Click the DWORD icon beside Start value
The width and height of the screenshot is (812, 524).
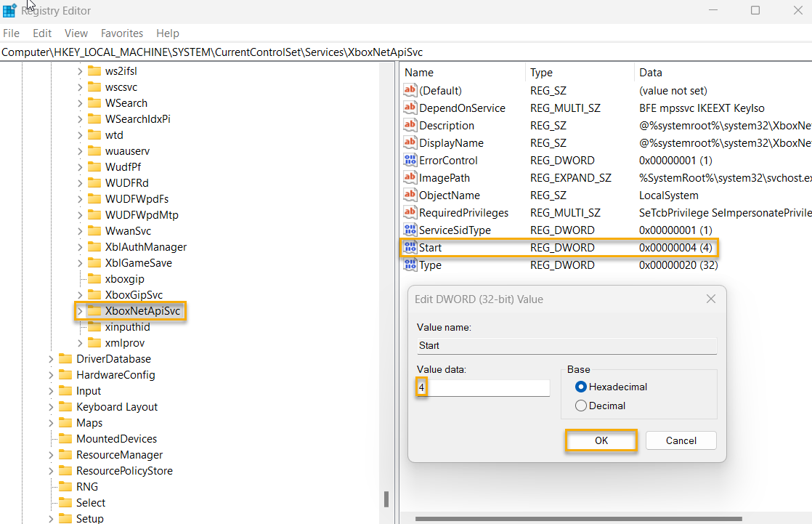(411, 247)
